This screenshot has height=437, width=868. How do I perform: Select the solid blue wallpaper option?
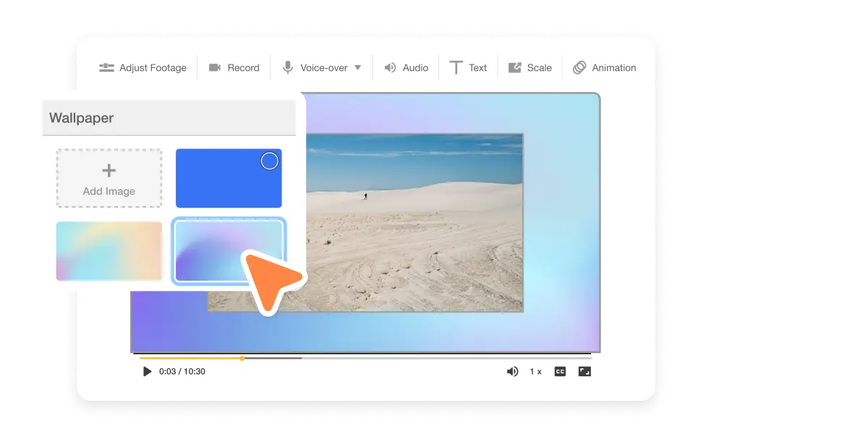tap(229, 178)
